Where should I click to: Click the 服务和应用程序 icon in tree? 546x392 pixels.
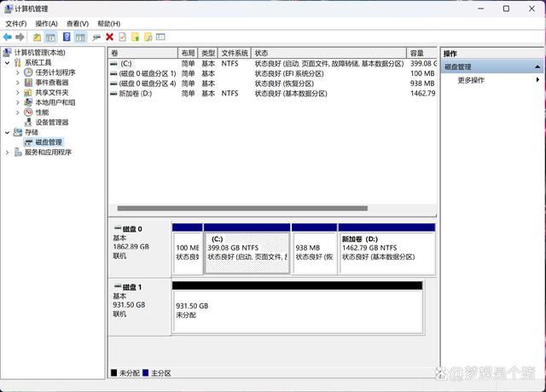pos(18,152)
